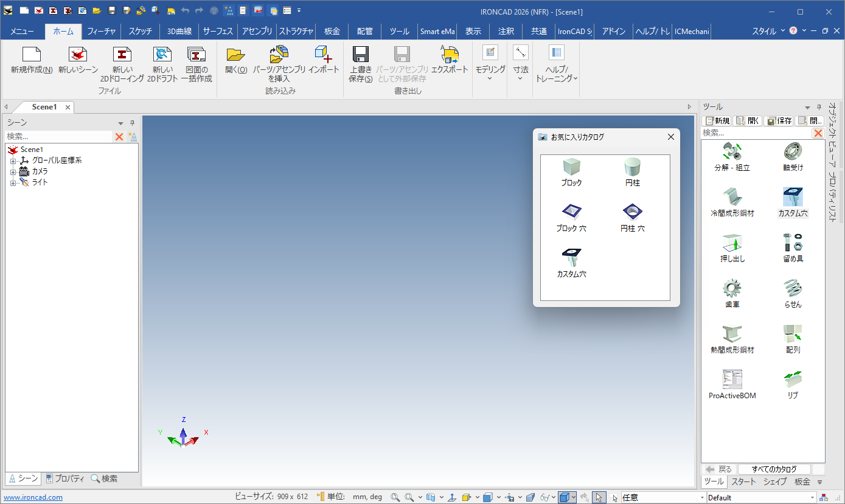Open the フィーチャ ribbon tab
Viewport: 845px width, 504px height.
point(101,32)
